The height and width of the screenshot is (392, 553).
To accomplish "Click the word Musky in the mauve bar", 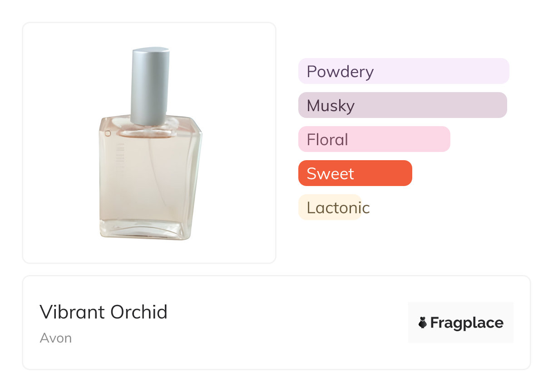I will 331,106.
